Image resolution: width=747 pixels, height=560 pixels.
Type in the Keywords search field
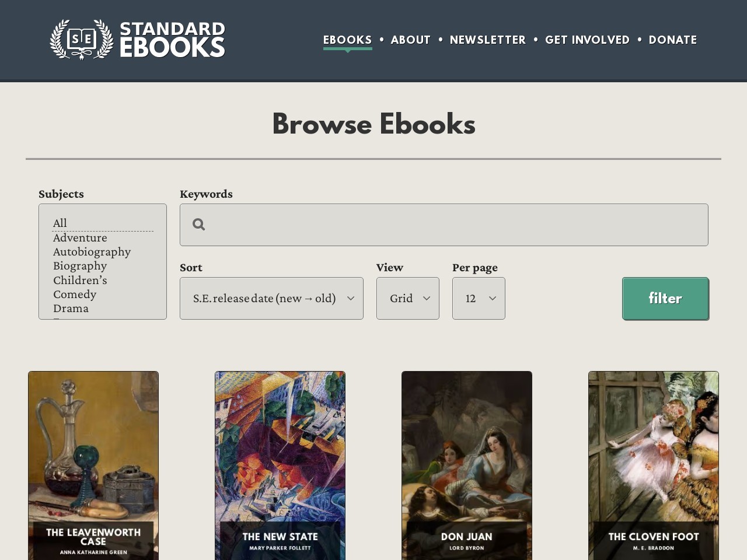pyautogui.click(x=455, y=225)
